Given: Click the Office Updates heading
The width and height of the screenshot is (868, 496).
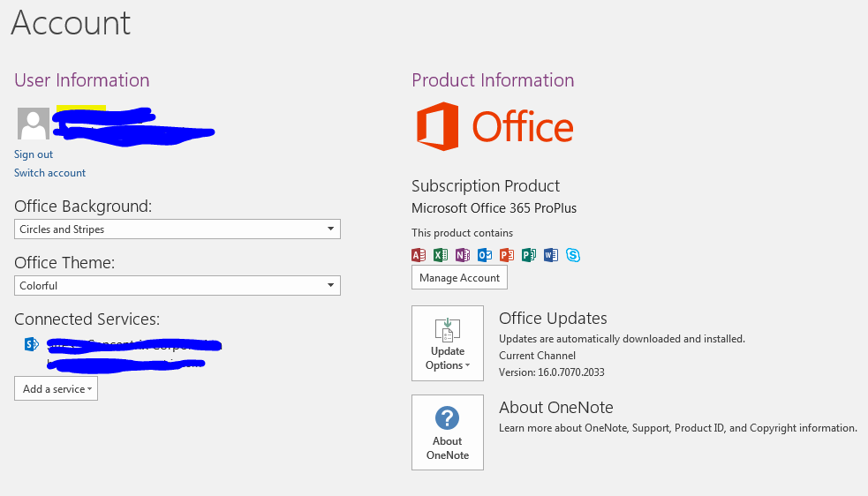Looking at the screenshot, I should point(553,319).
